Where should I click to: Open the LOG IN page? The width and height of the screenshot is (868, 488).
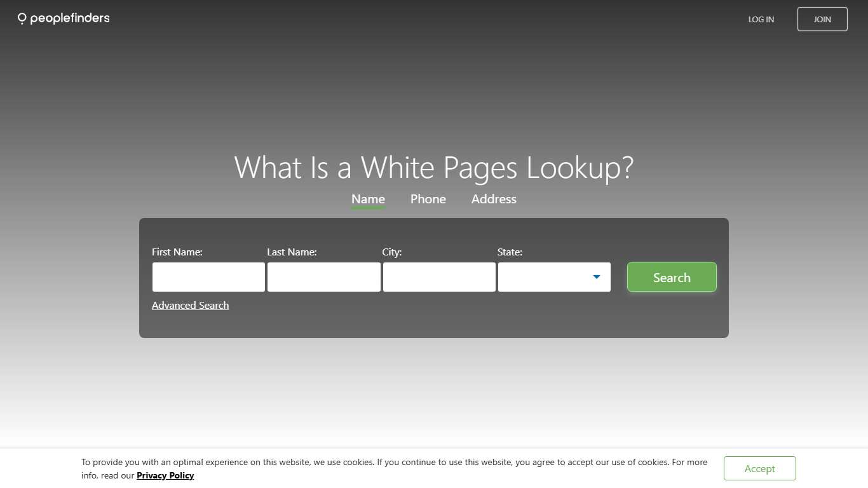click(x=761, y=19)
